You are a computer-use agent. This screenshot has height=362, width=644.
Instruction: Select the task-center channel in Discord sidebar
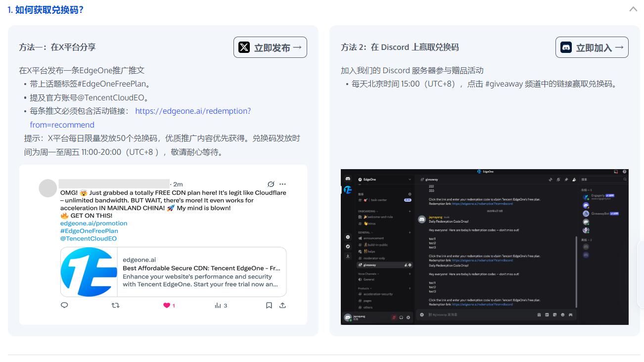(x=375, y=200)
